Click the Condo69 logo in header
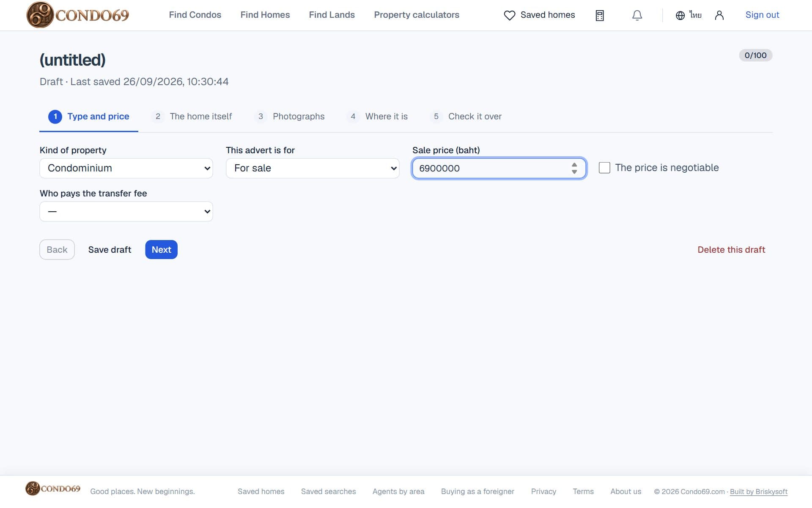 78,15
